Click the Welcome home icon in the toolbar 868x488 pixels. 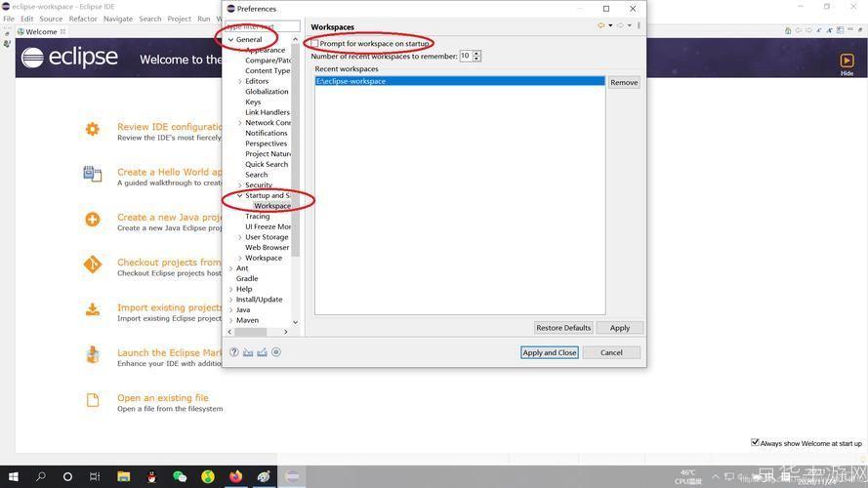788,31
